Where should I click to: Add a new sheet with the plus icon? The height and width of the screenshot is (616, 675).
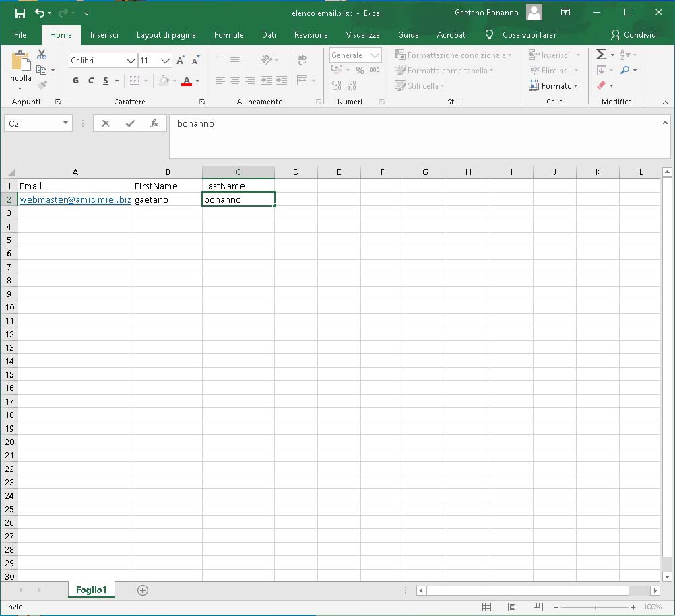pyautogui.click(x=143, y=590)
